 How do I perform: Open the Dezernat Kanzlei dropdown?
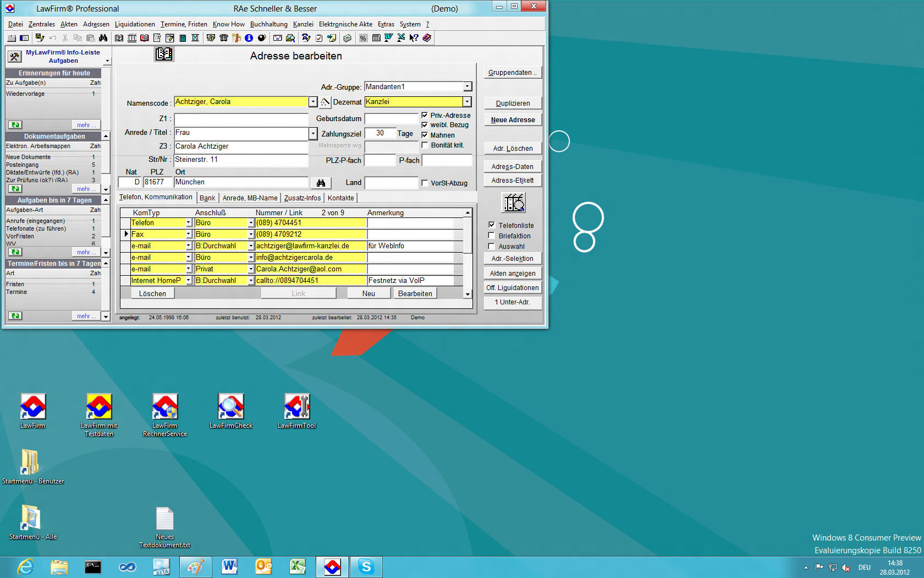pyautogui.click(x=467, y=102)
